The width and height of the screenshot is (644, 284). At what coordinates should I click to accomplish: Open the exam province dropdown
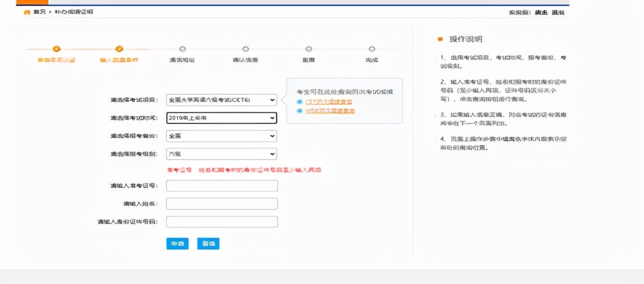pos(221,136)
